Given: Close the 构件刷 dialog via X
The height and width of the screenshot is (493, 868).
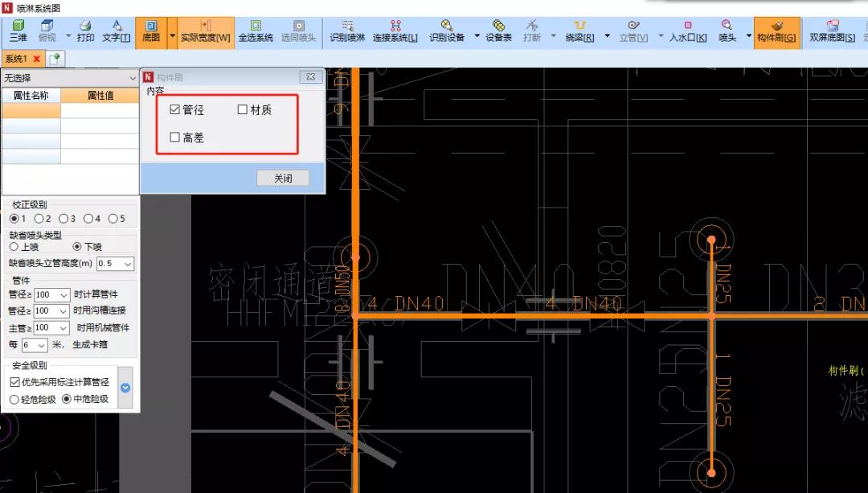Looking at the screenshot, I should coord(310,77).
